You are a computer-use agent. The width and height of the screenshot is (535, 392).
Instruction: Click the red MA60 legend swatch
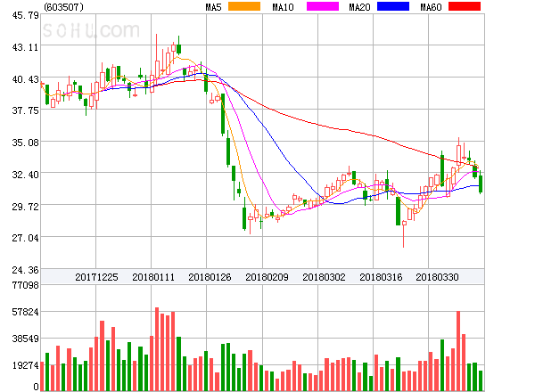[x=465, y=6]
